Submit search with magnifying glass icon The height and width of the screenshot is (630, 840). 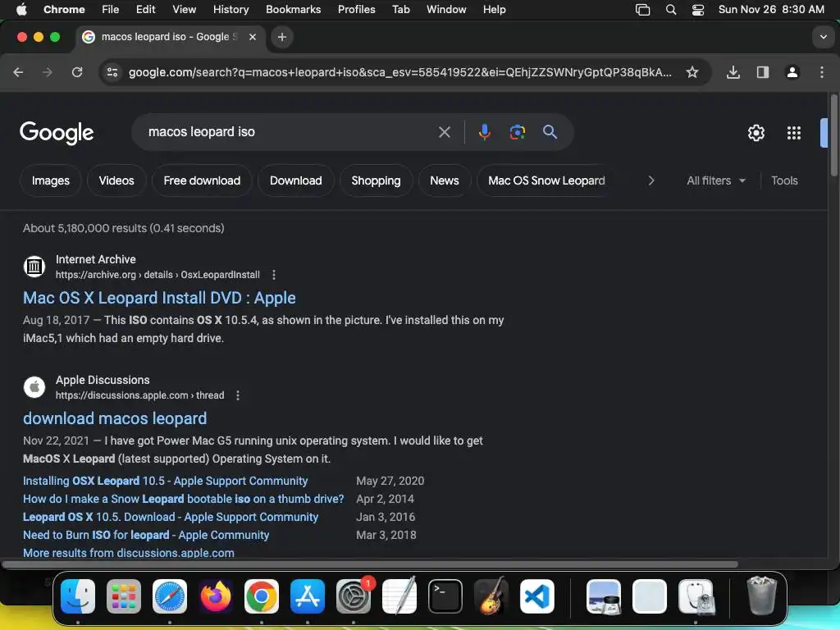pyautogui.click(x=550, y=132)
